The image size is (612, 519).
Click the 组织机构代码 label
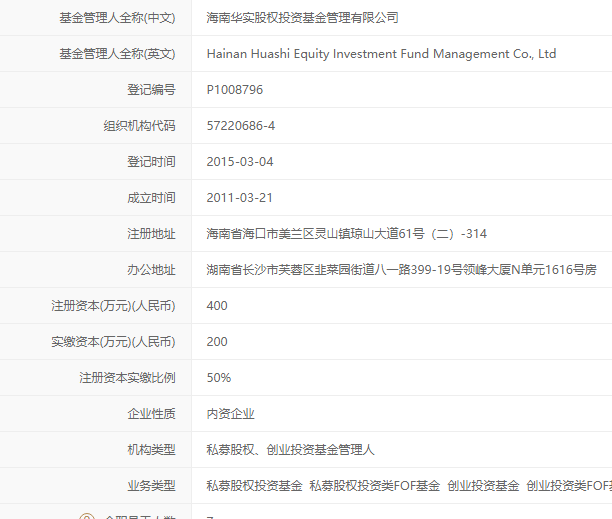(x=139, y=126)
